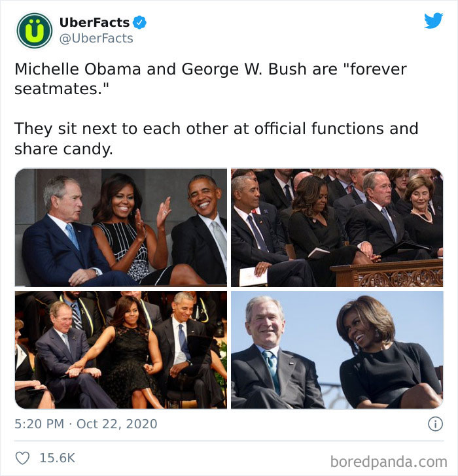Like the tweet with the heart icon
458x476 pixels.
(22, 458)
